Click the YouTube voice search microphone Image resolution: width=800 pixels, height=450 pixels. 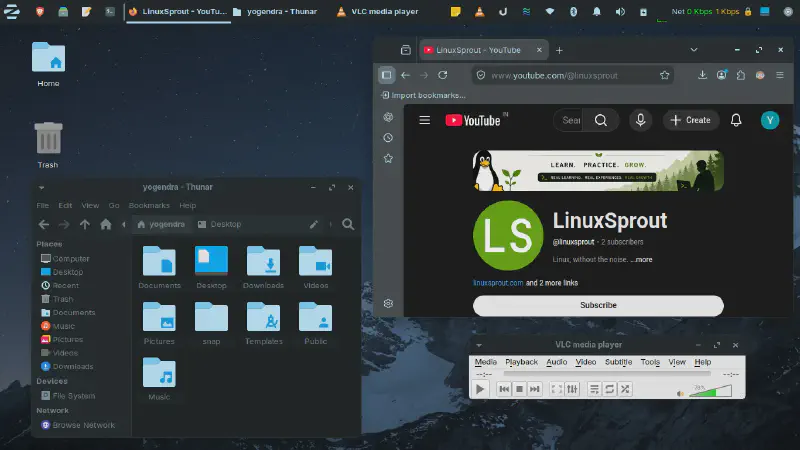point(640,120)
